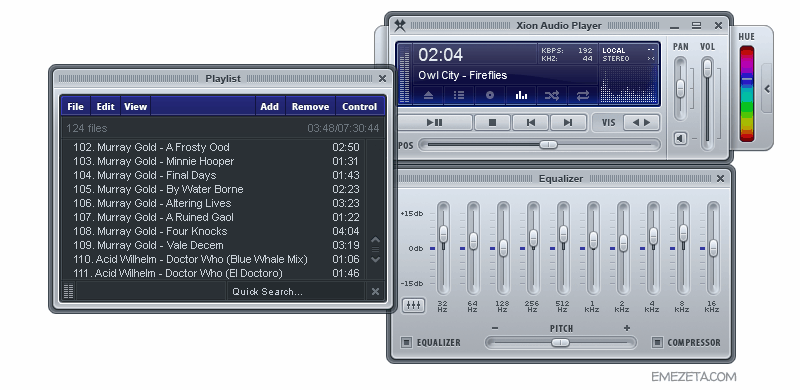Skip to the next track

(567, 123)
